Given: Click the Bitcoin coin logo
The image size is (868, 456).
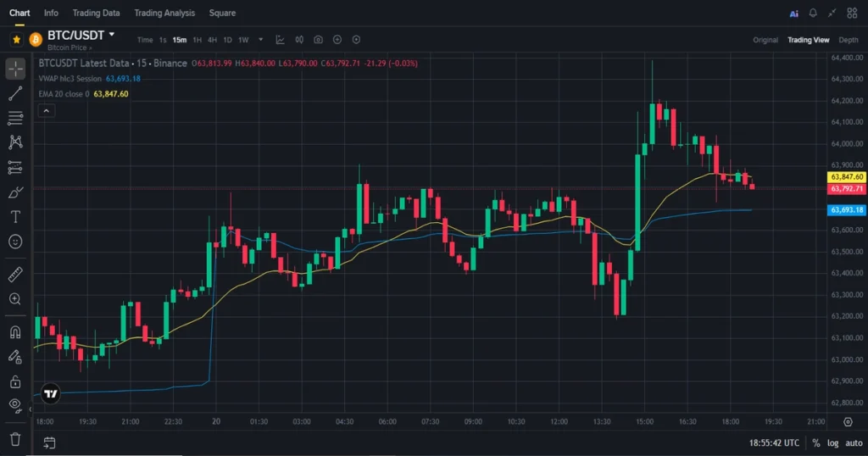Looking at the screenshot, I should 36,39.
